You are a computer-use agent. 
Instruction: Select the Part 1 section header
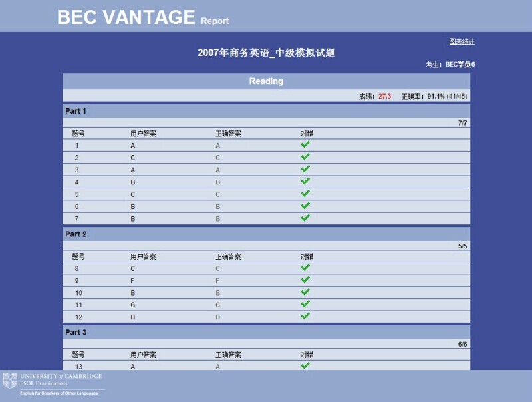[x=76, y=111]
